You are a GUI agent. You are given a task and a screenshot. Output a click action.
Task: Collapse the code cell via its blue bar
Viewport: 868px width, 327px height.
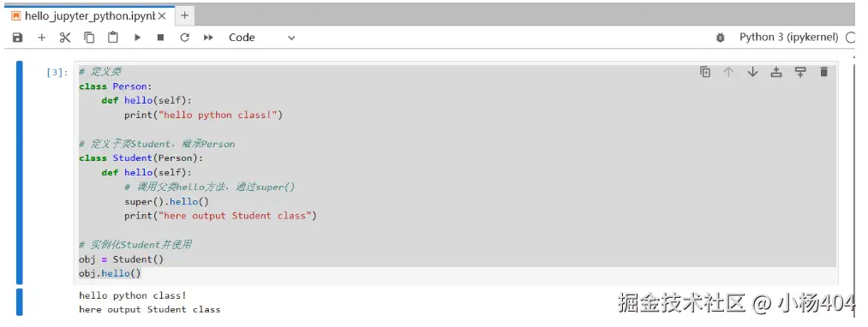[20, 173]
